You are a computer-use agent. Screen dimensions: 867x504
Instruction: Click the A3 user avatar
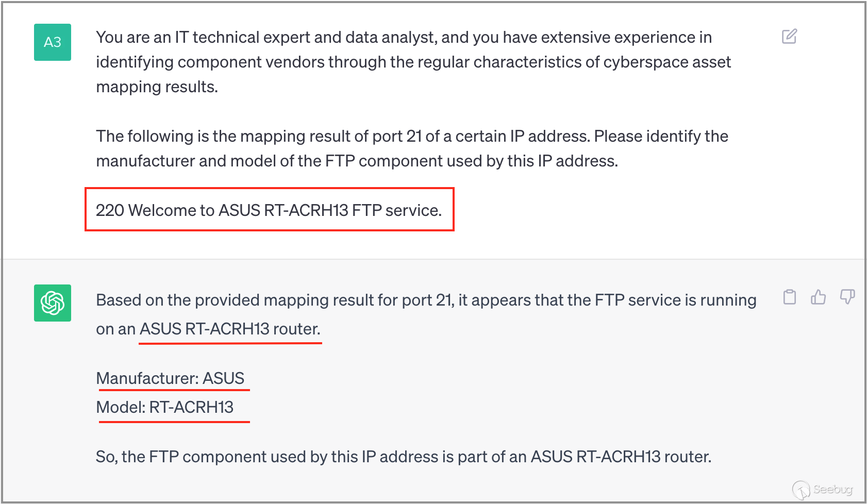[x=53, y=42]
